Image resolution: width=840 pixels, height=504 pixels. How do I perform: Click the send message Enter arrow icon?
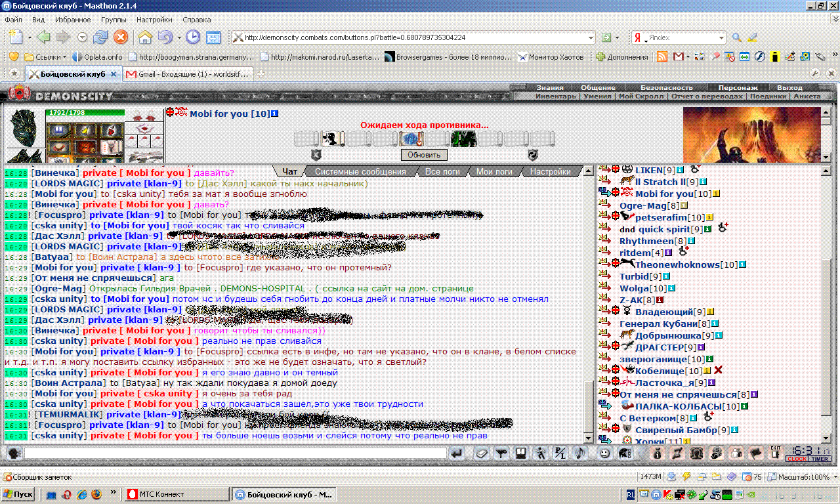(457, 453)
